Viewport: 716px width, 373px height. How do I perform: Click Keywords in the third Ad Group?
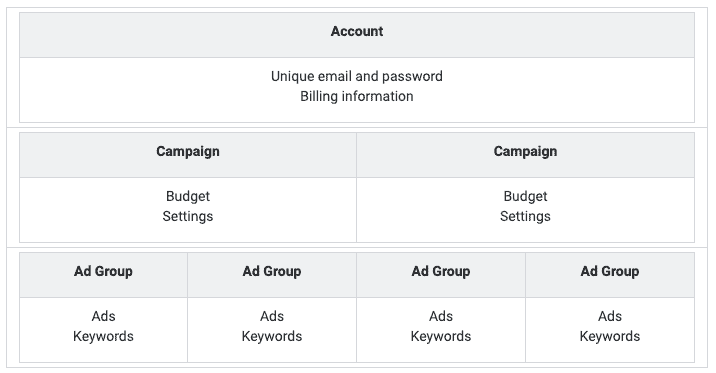click(x=441, y=336)
